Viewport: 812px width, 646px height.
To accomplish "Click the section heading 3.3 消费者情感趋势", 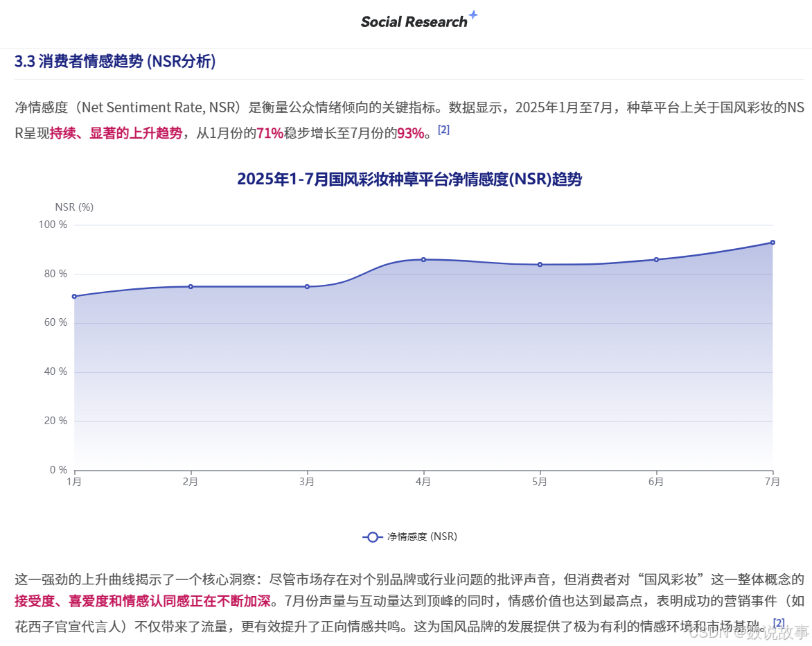I will 115,61.
